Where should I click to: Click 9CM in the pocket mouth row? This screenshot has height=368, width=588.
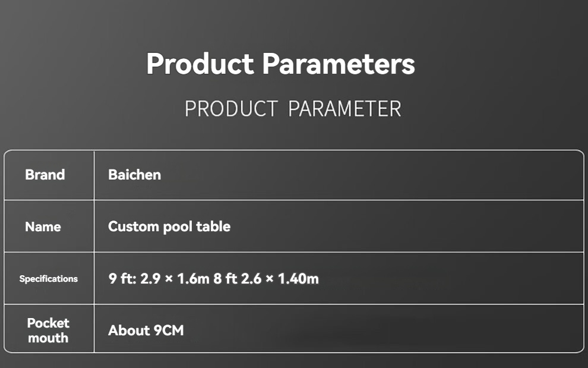169,331
